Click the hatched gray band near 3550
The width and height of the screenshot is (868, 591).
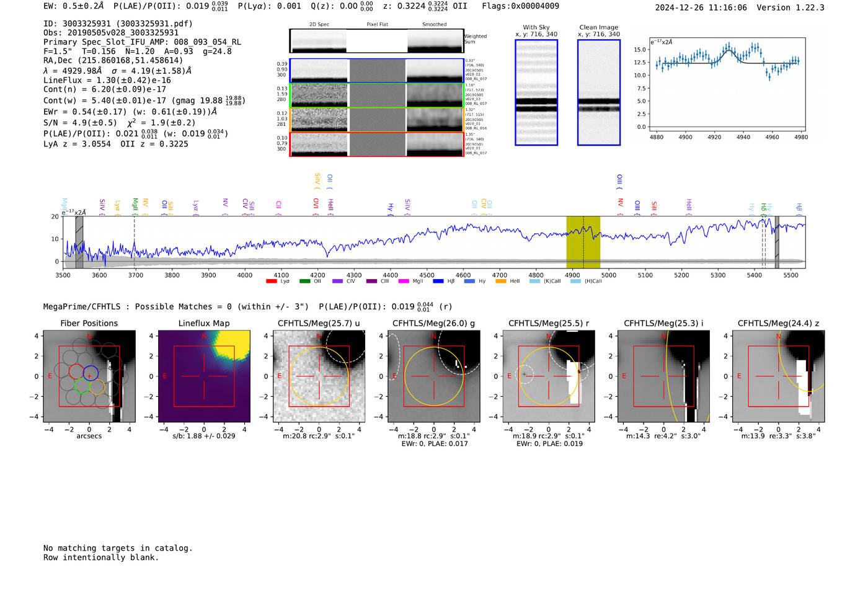pyautogui.click(x=79, y=242)
